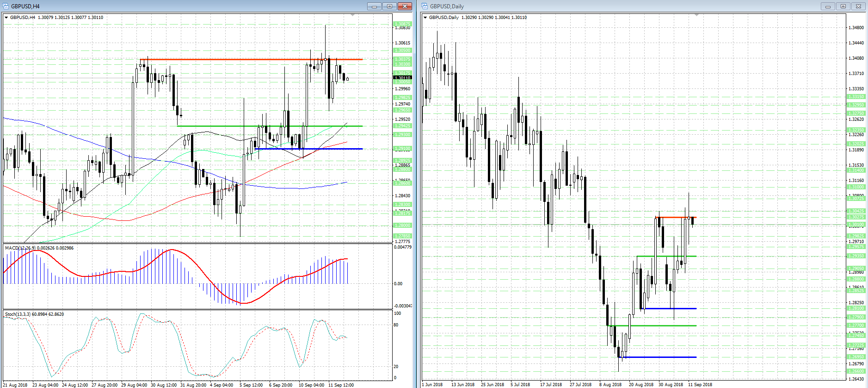Click the GBPUSD,H4 window chart icon
Viewport: 868px width, 388px height.
point(6,6)
